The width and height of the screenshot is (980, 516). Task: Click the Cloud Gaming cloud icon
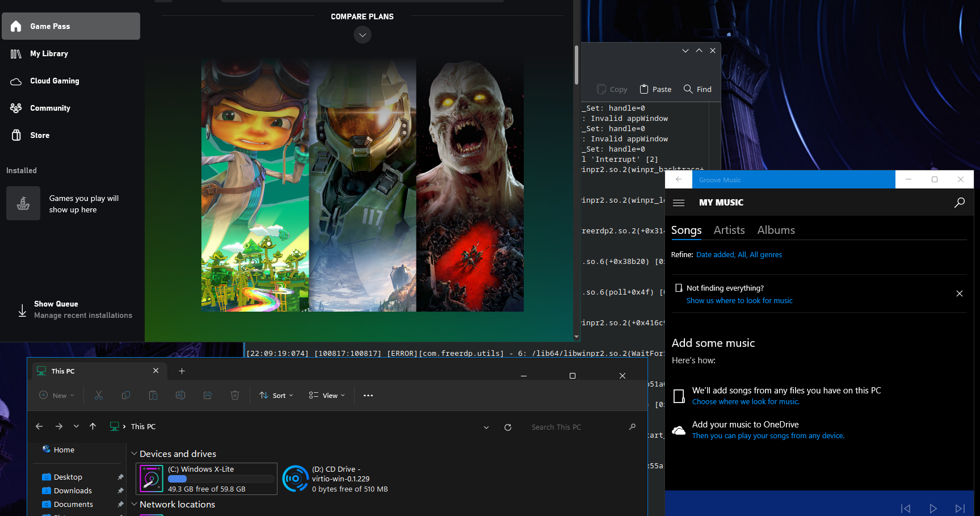(16, 81)
